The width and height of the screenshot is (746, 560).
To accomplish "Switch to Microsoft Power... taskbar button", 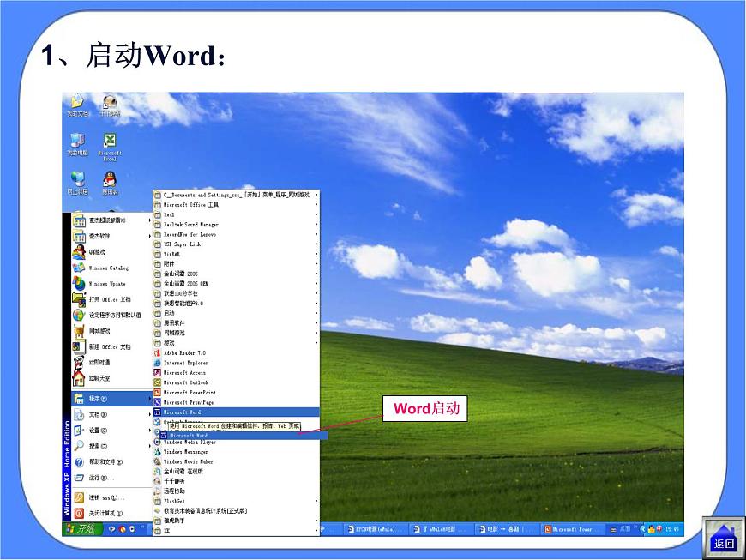I will pos(573,529).
